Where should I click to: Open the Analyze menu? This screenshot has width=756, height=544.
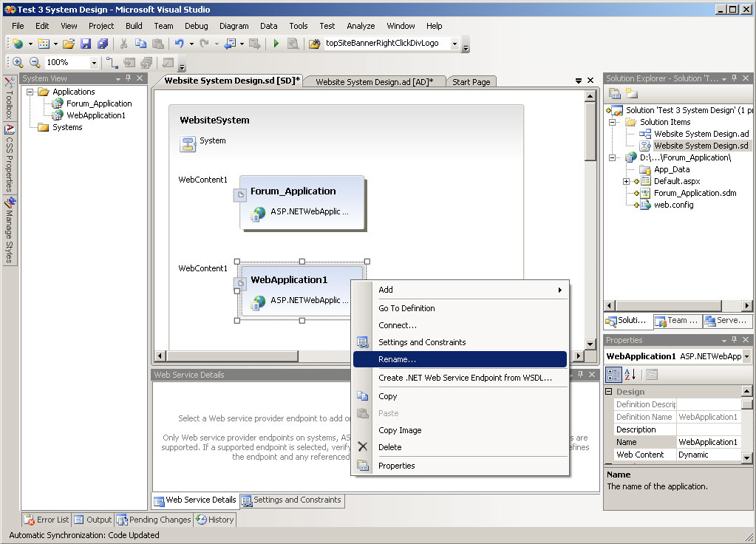point(361,26)
